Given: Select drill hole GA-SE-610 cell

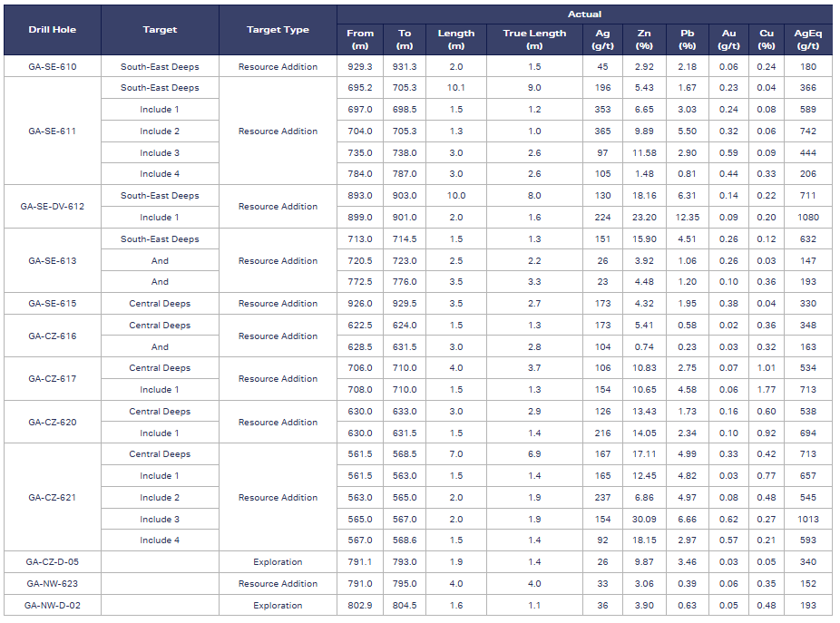Looking at the screenshot, I should 52,67.
